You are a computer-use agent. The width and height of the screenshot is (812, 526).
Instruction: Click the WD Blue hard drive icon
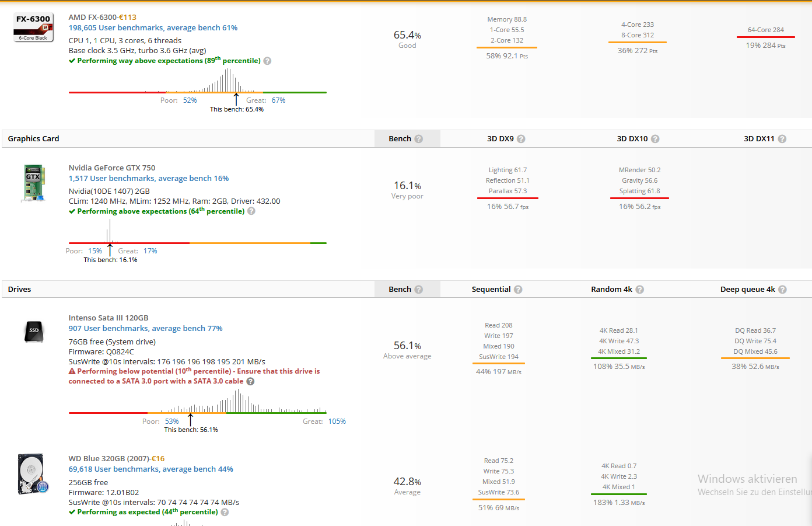pos(33,474)
